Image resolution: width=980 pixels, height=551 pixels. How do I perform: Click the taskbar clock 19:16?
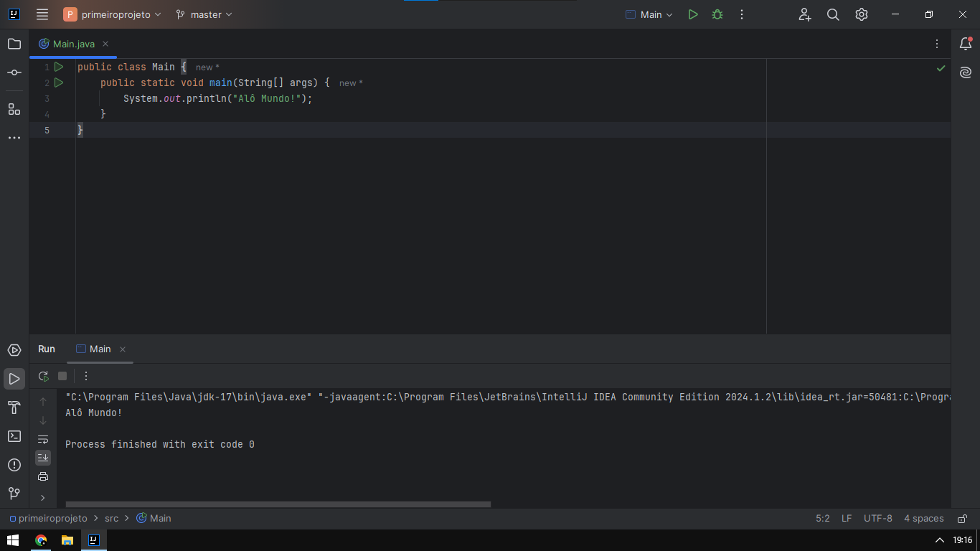[962, 540]
